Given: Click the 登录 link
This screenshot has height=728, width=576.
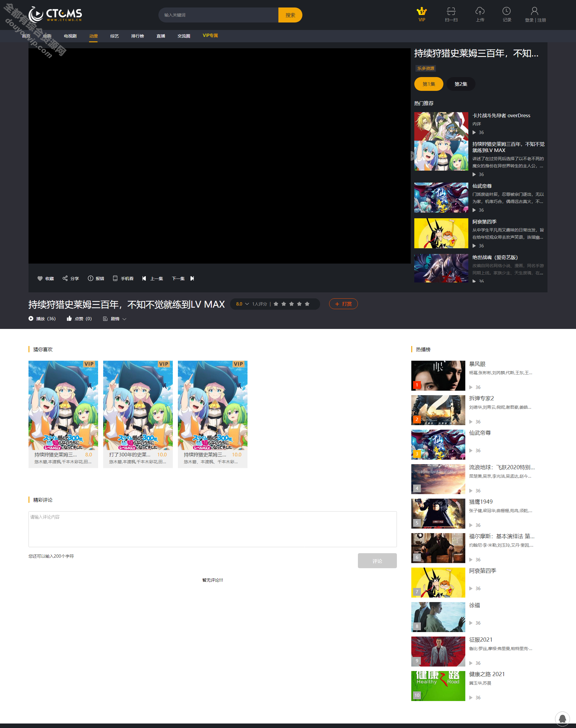Looking at the screenshot, I should click(529, 20).
